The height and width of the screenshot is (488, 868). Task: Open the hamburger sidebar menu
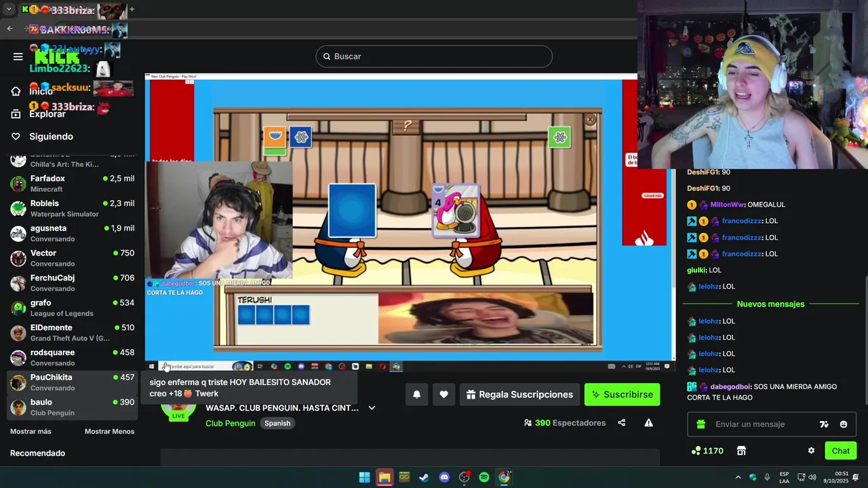pyautogui.click(x=18, y=56)
